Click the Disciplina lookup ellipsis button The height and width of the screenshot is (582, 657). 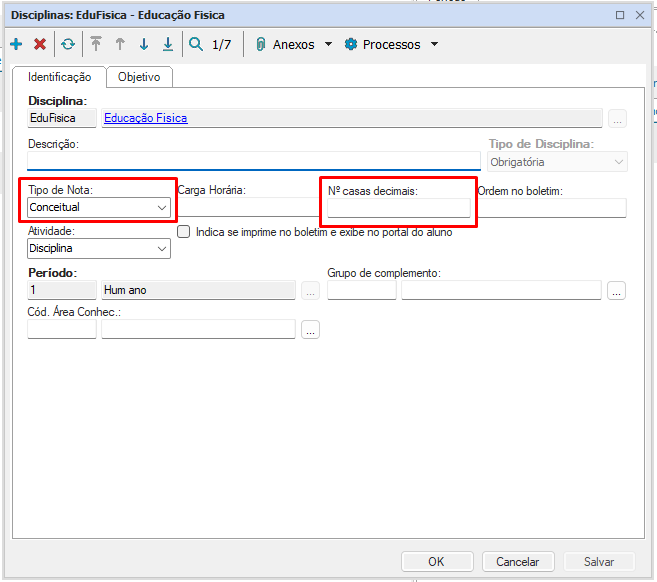click(x=617, y=119)
